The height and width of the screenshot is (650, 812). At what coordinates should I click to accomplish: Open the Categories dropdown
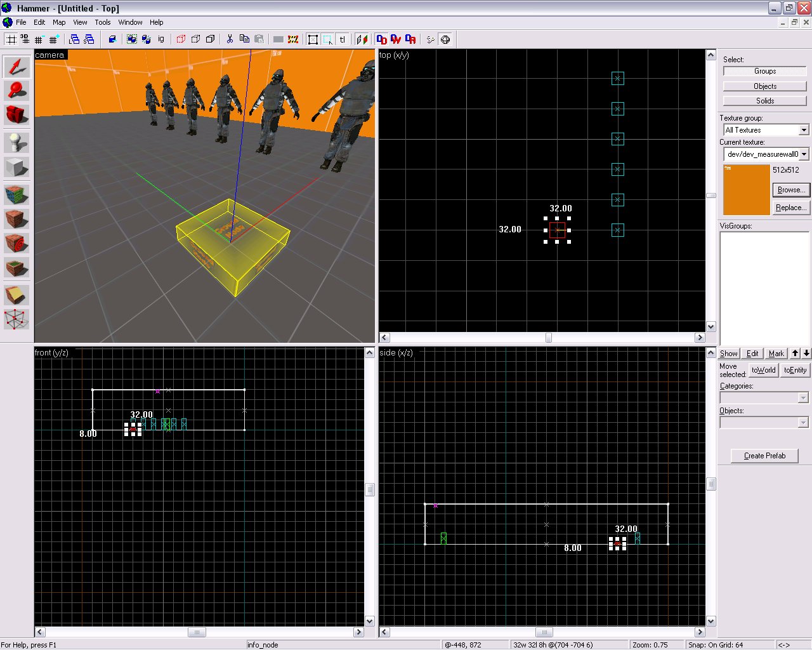pyautogui.click(x=803, y=398)
